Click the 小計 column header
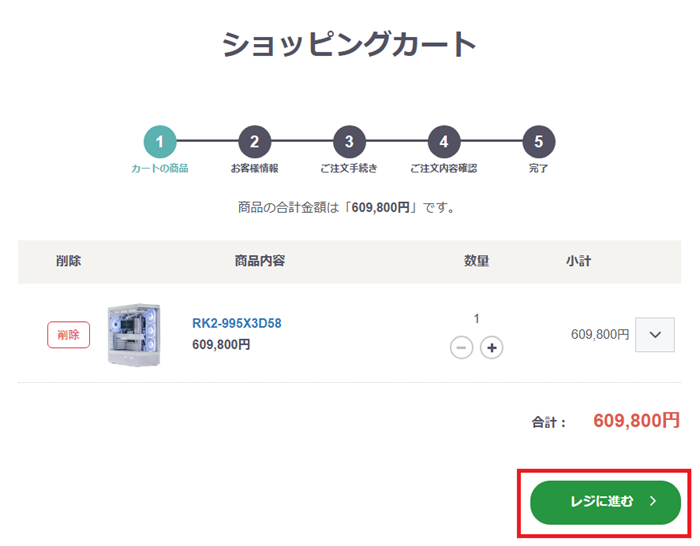Image resolution: width=700 pixels, height=546 pixels. [579, 261]
